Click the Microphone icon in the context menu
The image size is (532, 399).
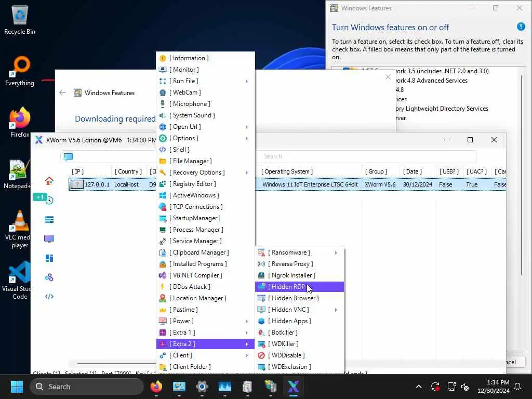tap(163, 104)
